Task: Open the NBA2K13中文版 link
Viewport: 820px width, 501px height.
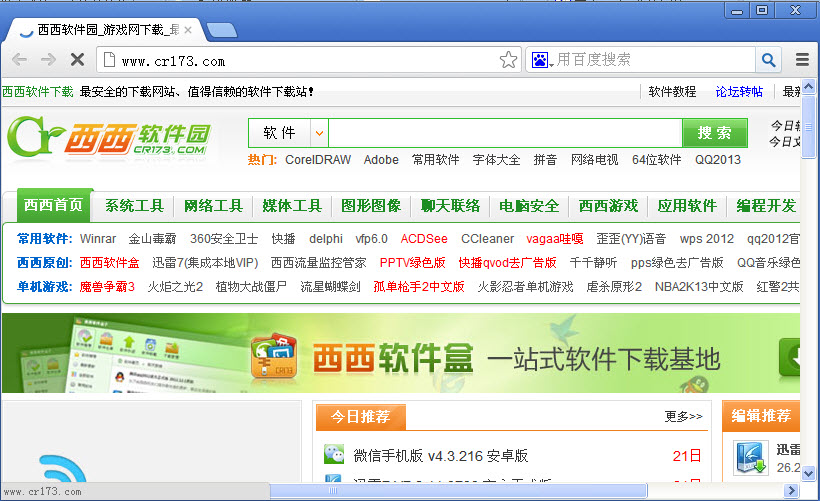Action: pyautogui.click(x=699, y=287)
